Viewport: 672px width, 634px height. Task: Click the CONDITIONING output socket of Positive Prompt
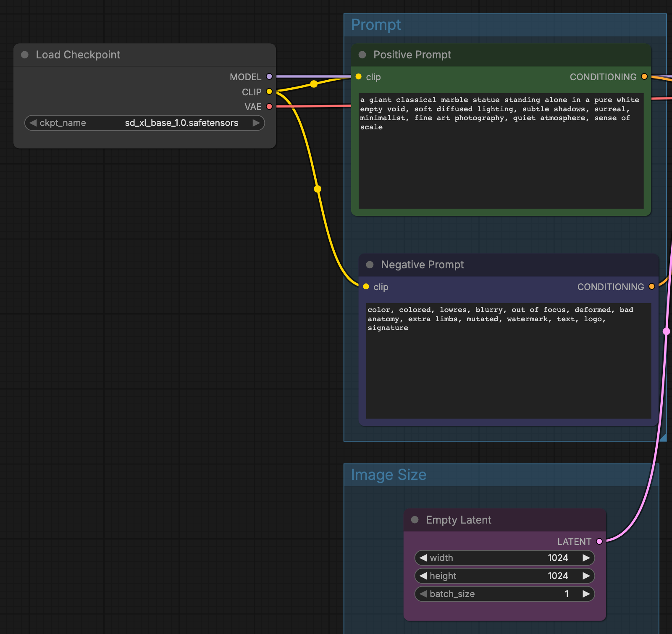pyautogui.click(x=644, y=76)
